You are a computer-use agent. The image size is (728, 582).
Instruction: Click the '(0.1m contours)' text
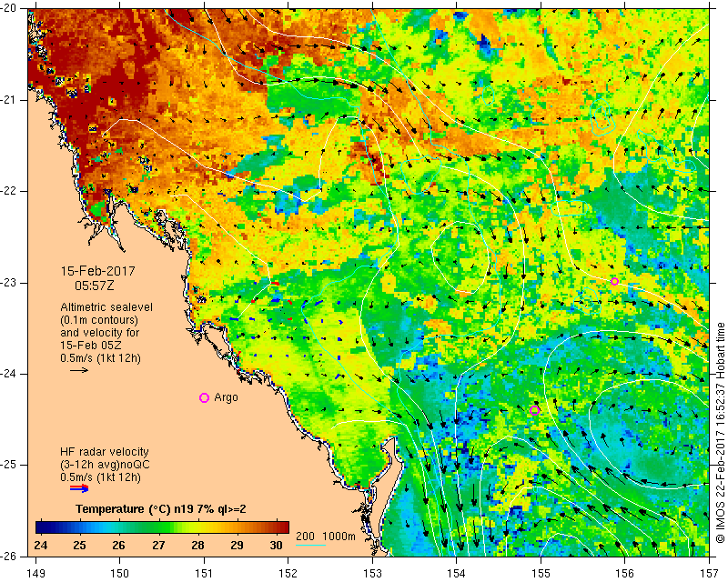(99, 320)
